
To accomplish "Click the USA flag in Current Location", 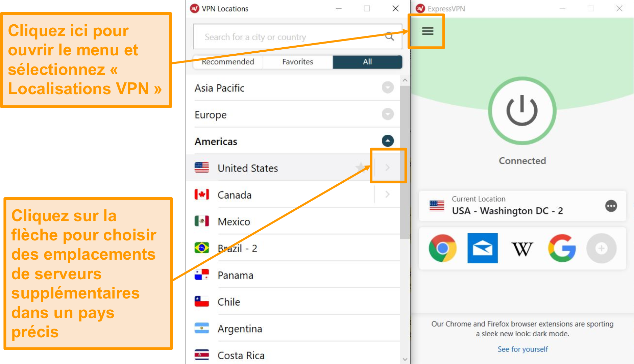I will 437,206.
